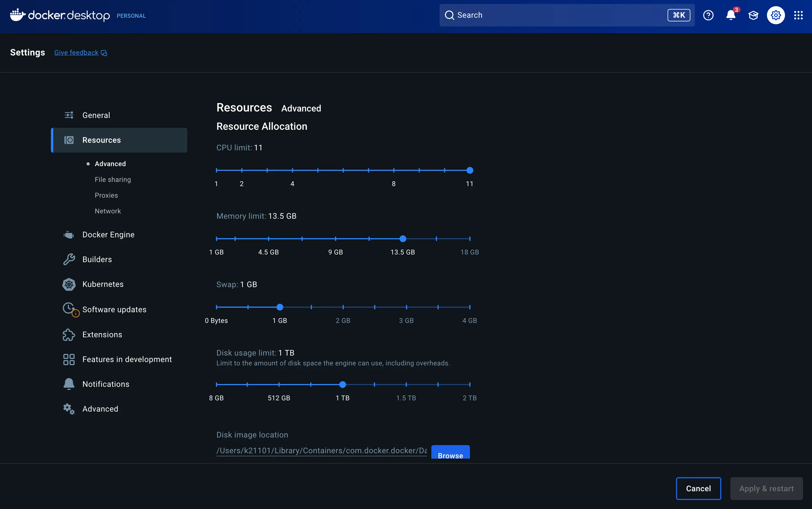Set Disk usage slider to 512 GB
The image size is (812, 509).
(279, 385)
